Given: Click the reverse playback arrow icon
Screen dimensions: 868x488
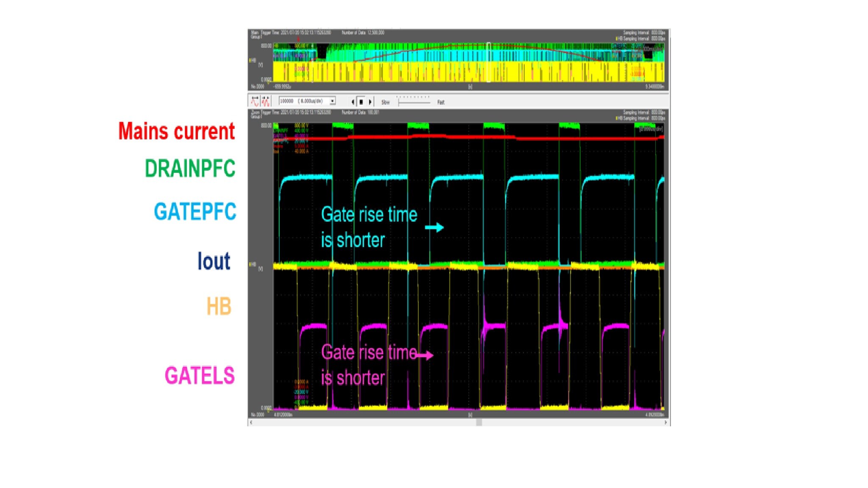Looking at the screenshot, I should coord(353,102).
